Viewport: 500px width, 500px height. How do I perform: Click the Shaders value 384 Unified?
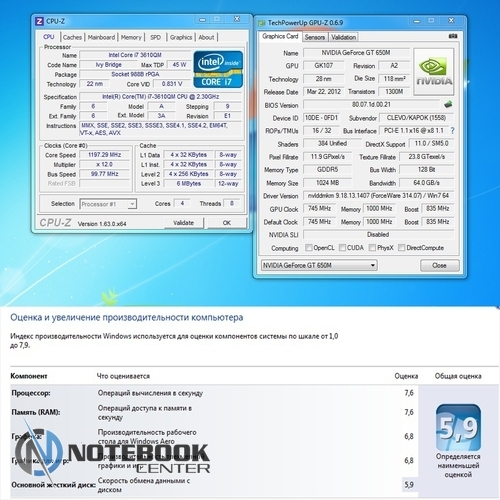pos(332,144)
